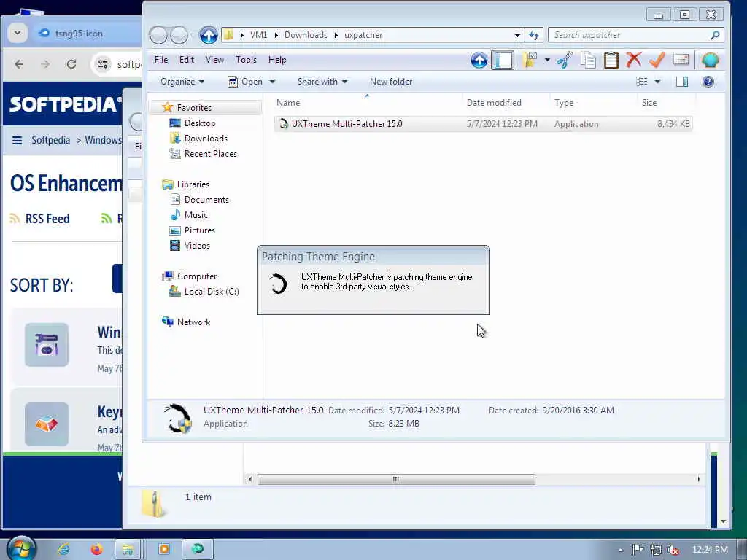Open the address bar history dropdown
The image size is (747, 560).
(517, 35)
